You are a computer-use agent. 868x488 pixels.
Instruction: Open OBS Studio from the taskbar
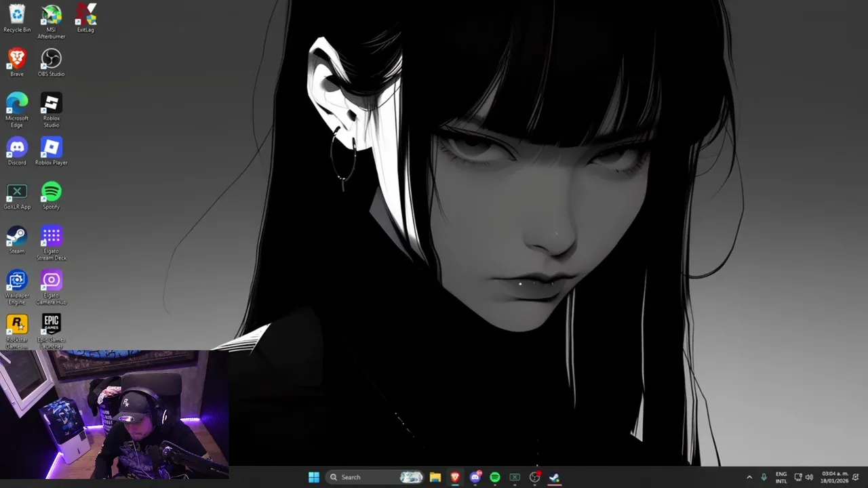coord(534,477)
